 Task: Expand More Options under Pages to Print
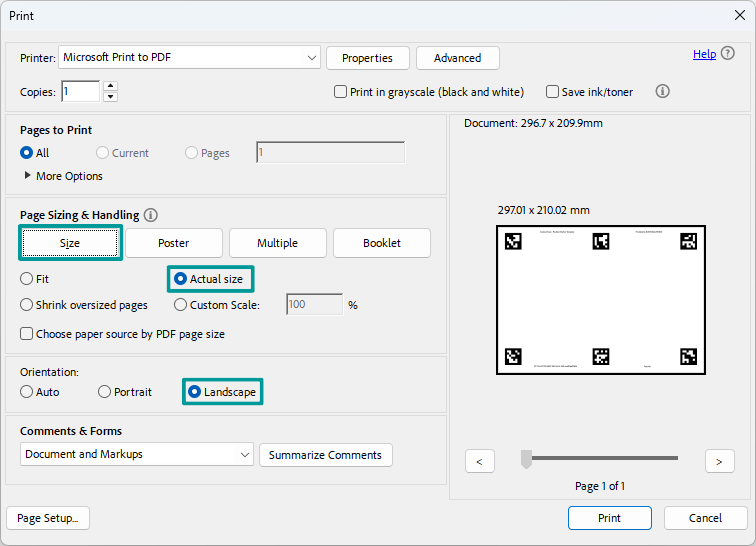coord(28,176)
